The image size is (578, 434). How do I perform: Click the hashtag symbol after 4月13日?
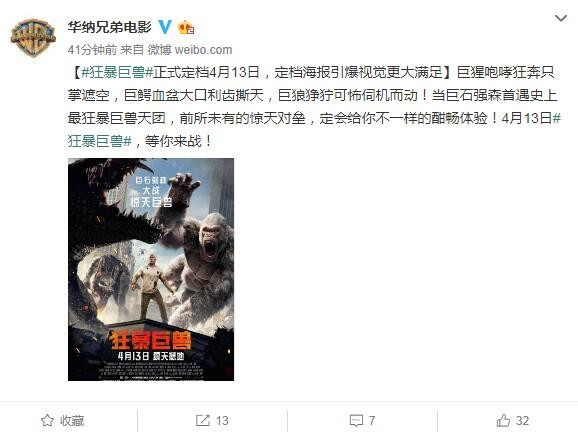(x=557, y=118)
